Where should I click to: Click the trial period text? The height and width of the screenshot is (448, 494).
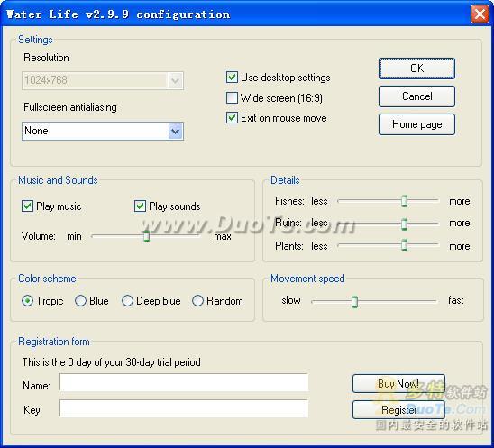(111, 362)
